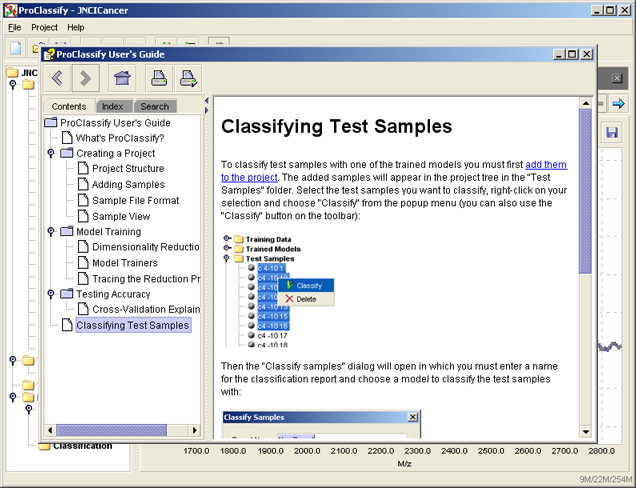Image resolution: width=636 pixels, height=488 pixels.
Task: Collapse the Model Training node
Action: pos(51,231)
